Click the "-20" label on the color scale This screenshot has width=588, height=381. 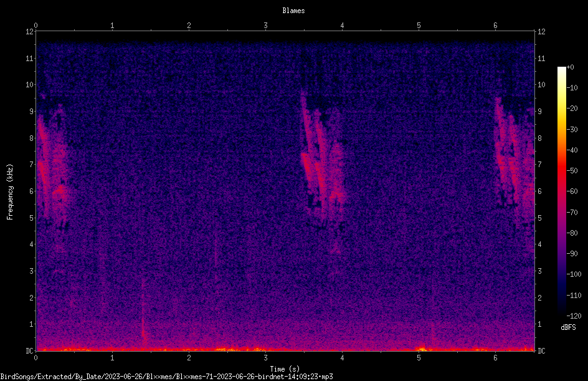tap(572, 109)
